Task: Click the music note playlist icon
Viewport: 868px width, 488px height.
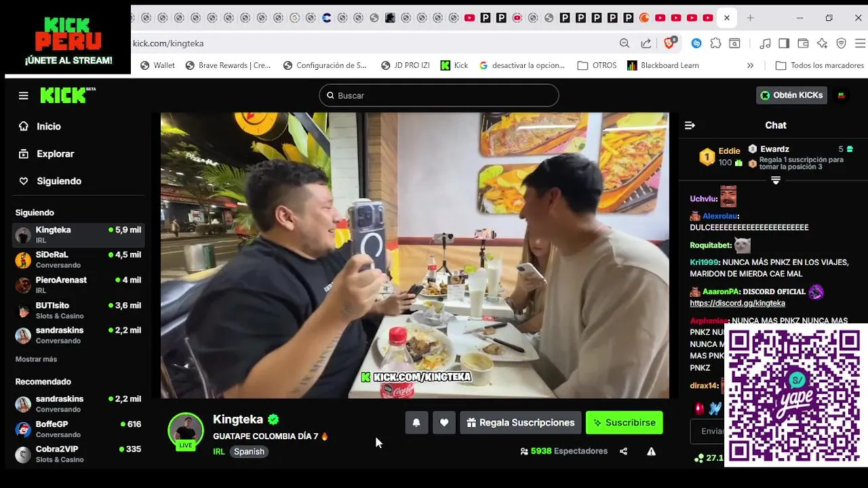Action: pos(766,43)
